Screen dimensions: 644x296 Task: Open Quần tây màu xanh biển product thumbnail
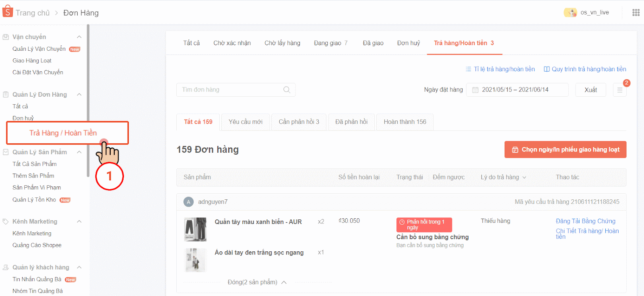point(195,230)
